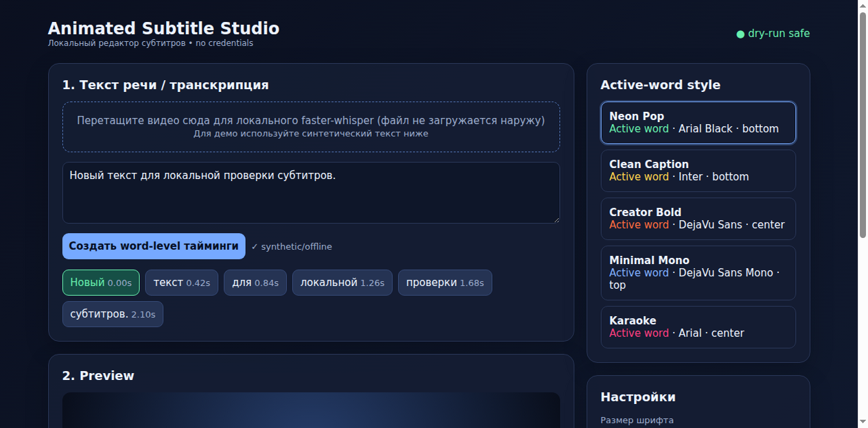Click the Active-word style heading
Screen dimensions: 868x428
coord(660,85)
